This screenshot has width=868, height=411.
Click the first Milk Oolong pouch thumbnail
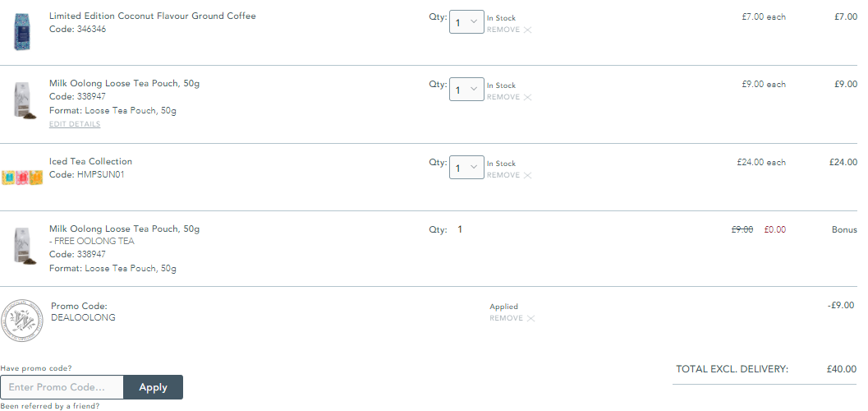[x=25, y=100]
